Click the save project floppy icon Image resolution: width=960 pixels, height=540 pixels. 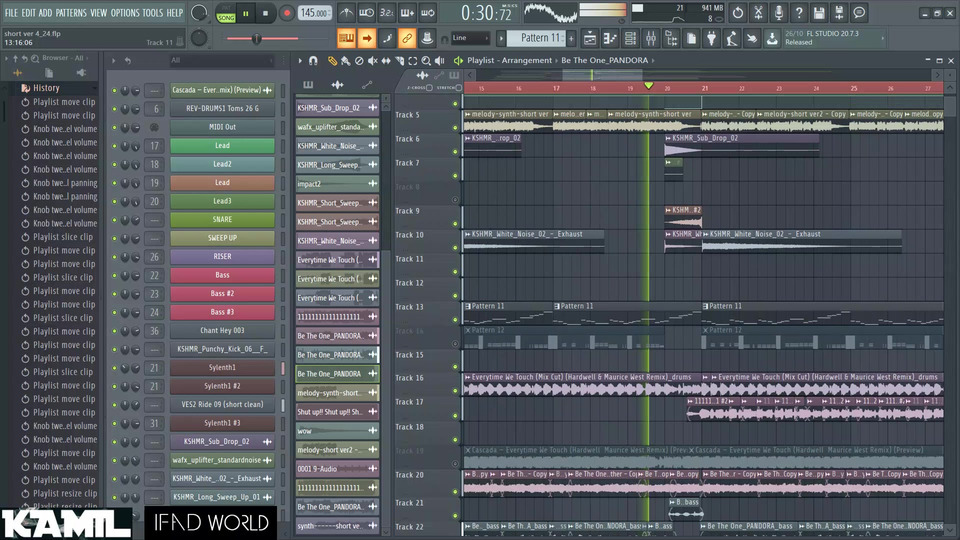tap(819, 12)
